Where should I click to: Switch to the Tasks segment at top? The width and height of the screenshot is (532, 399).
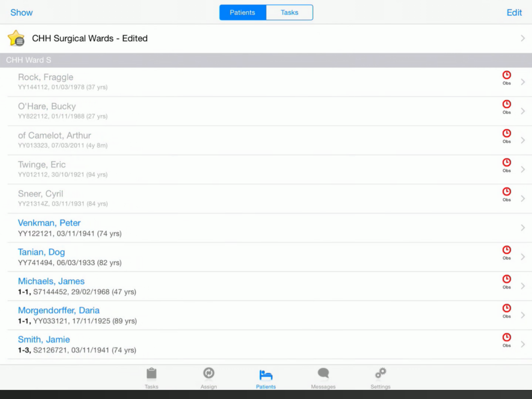pyautogui.click(x=290, y=13)
